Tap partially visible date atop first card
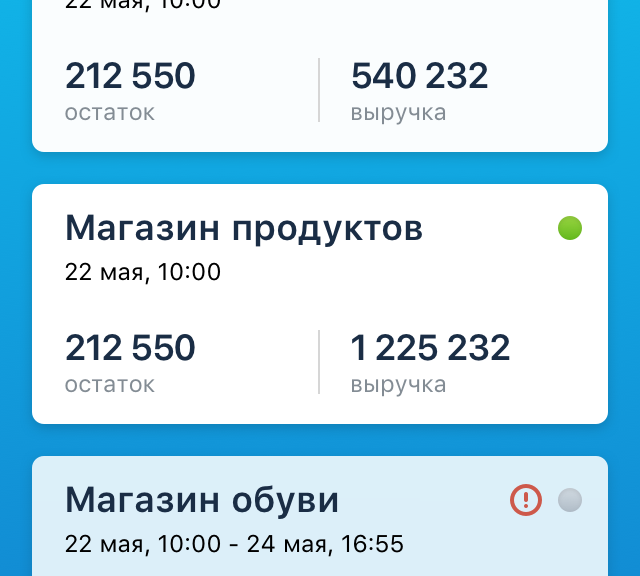 click(x=143, y=5)
